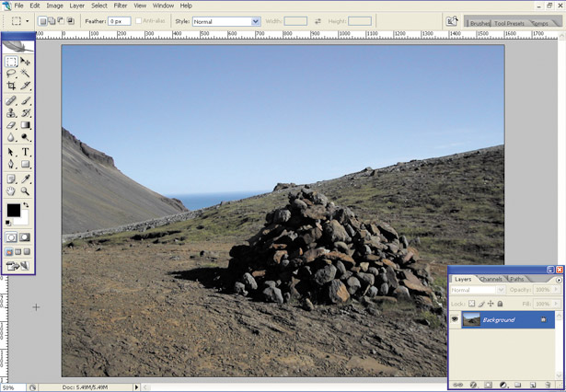Select the Gradient tool
Image resolution: width=566 pixels, height=392 pixels.
25,125
